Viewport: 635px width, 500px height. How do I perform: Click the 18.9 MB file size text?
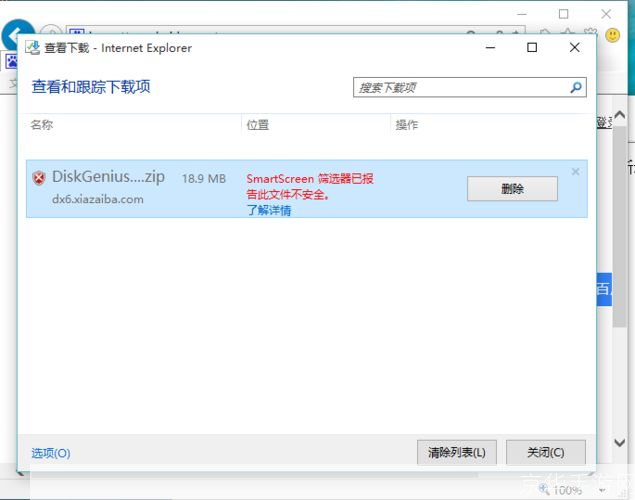204,179
